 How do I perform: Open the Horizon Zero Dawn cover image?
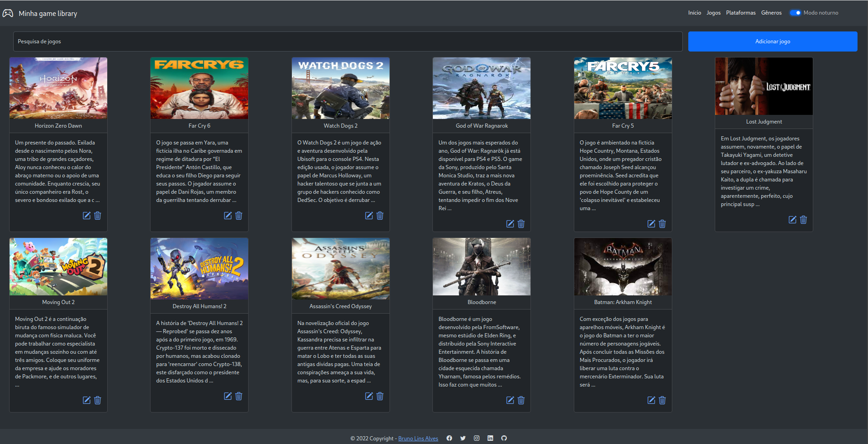pyautogui.click(x=58, y=88)
